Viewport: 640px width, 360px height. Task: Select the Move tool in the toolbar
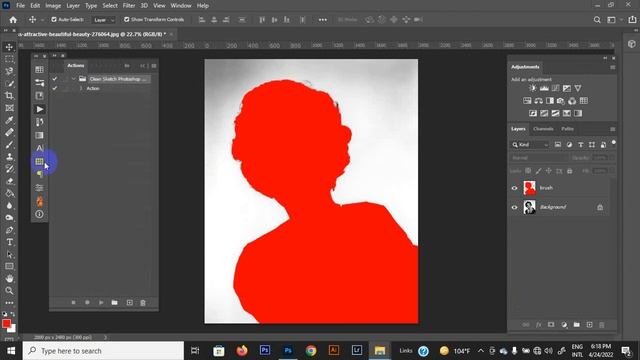click(9, 47)
